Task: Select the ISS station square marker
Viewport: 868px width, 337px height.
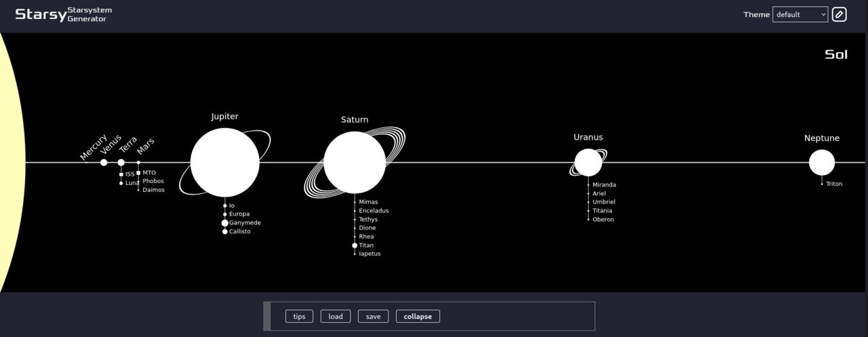Action: point(121,174)
